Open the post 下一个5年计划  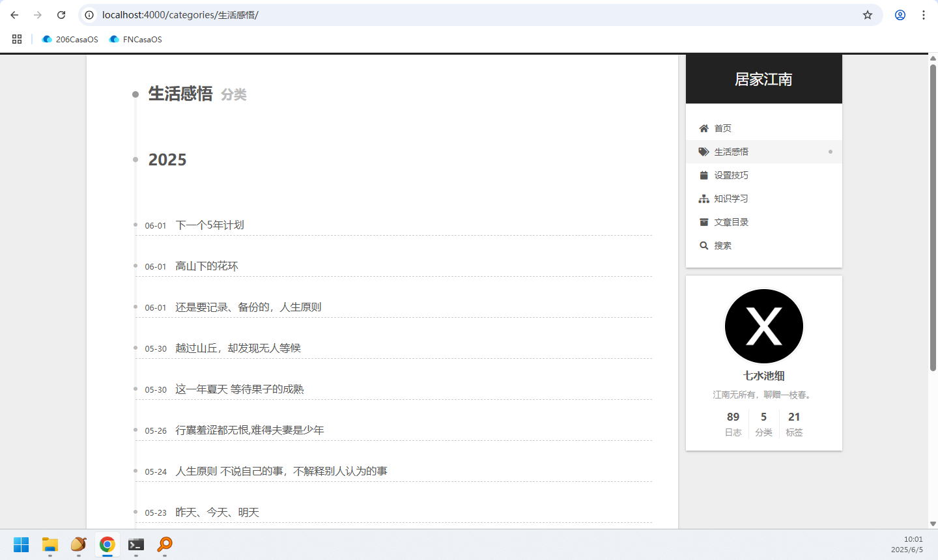[210, 225]
